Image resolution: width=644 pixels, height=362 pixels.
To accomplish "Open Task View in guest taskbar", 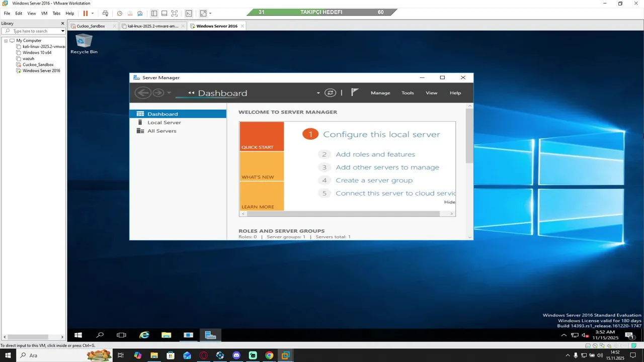I will point(121,335).
